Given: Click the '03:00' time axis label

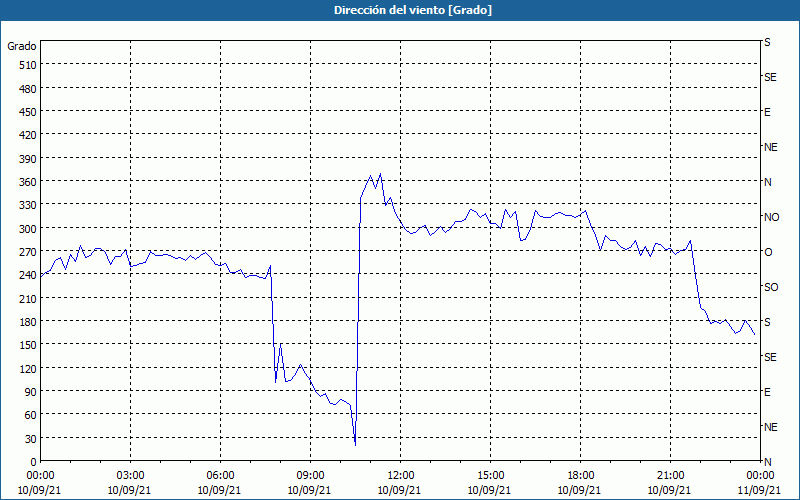Looking at the screenshot, I should (130, 476).
